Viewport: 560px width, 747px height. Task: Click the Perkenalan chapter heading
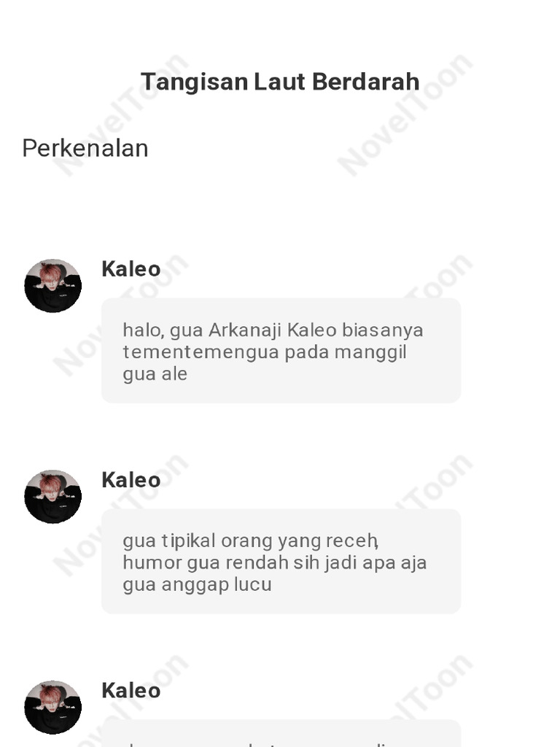85,148
